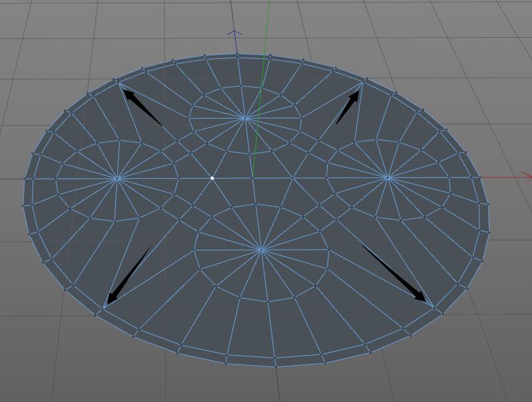
Task: Select the bottom radial fan's center vertex
Action: point(261,250)
